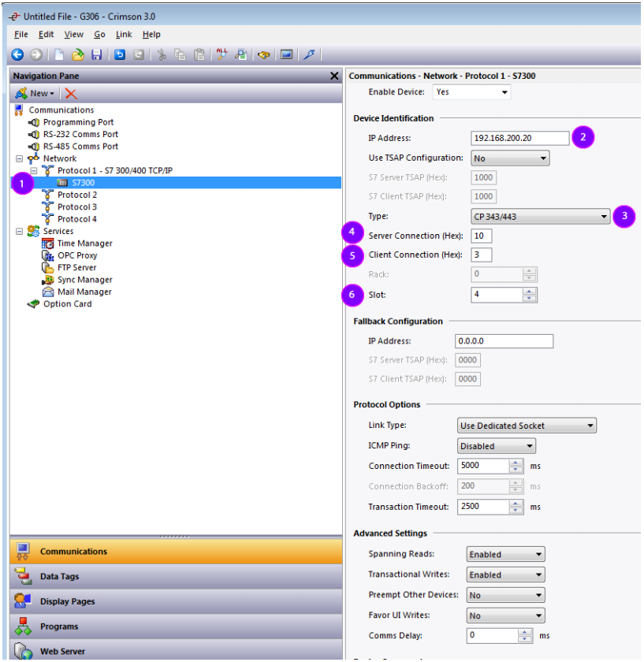
Task: Switch to Display Pages section
Action: [x=176, y=601]
